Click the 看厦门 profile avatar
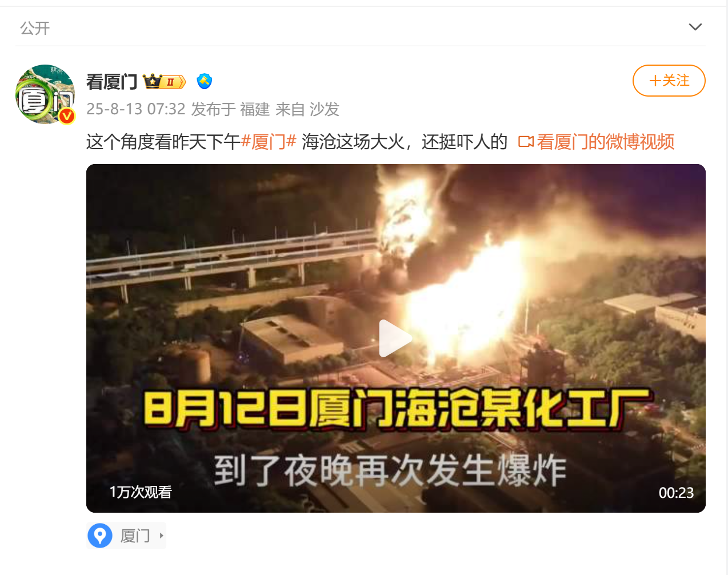This screenshot has height=575, width=728. (x=45, y=94)
